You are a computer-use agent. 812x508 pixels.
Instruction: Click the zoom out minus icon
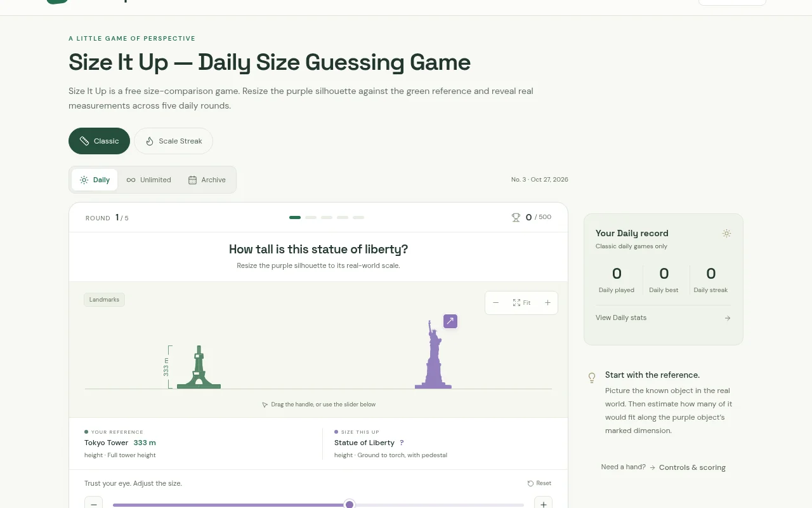[496, 303]
